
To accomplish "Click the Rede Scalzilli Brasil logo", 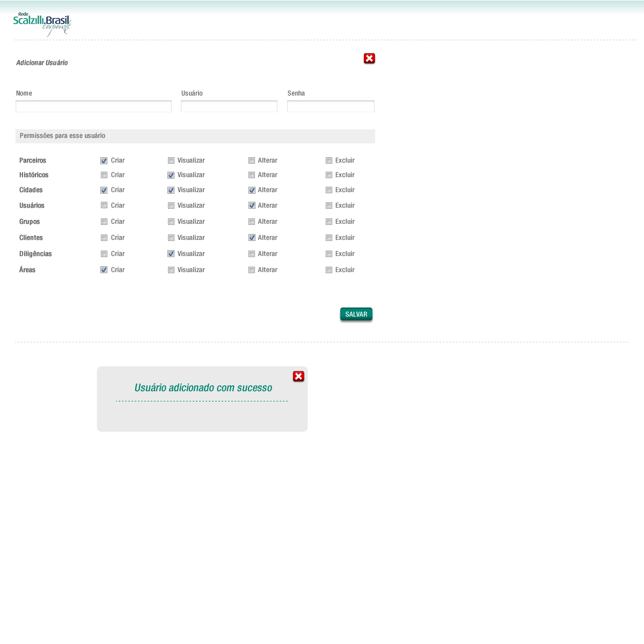I will (x=42, y=24).
